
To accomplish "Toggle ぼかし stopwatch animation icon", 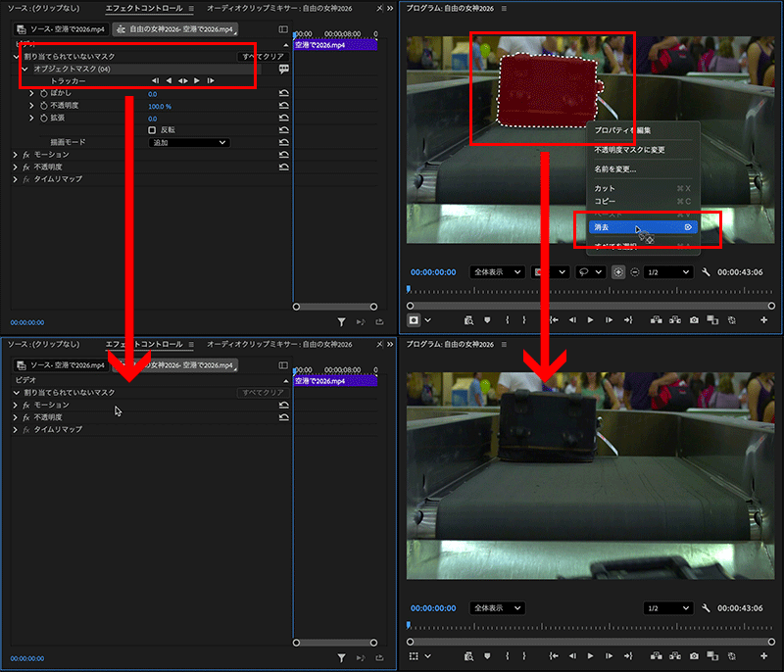I will [43, 93].
